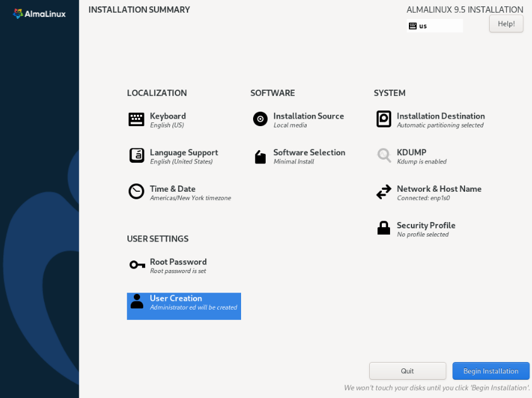Click 'English (United States)' status text
532x398 pixels.
[x=181, y=161]
